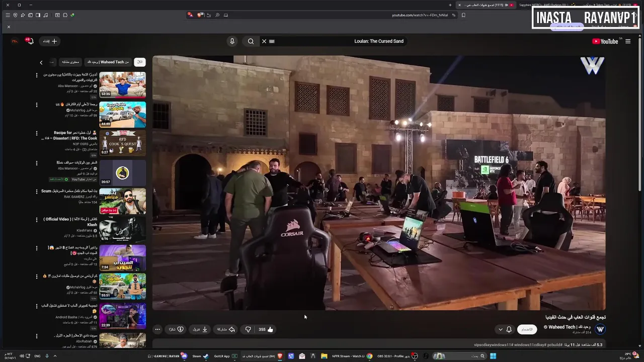The height and width of the screenshot is (362, 644).
Task: Open the YouTube guide hamburger menu
Action: pos(628,41)
